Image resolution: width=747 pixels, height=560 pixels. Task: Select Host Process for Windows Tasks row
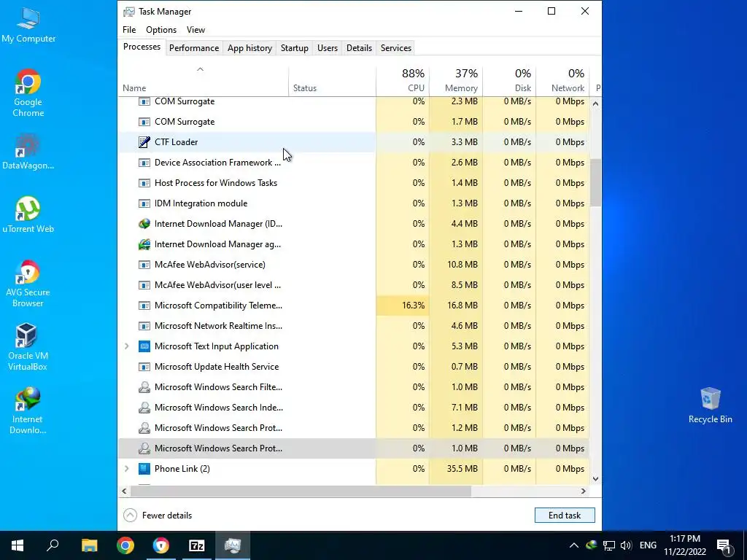pos(354,183)
